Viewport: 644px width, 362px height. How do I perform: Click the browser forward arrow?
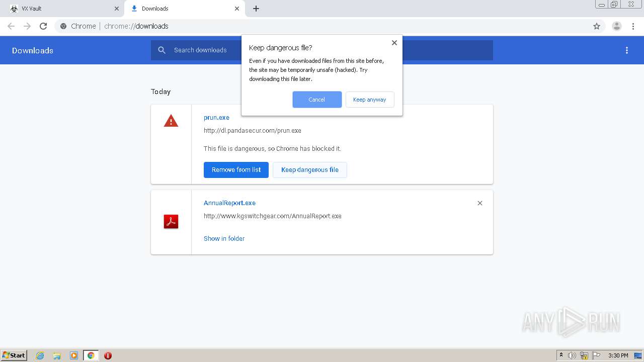pyautogui.click(x=27, y=26)
